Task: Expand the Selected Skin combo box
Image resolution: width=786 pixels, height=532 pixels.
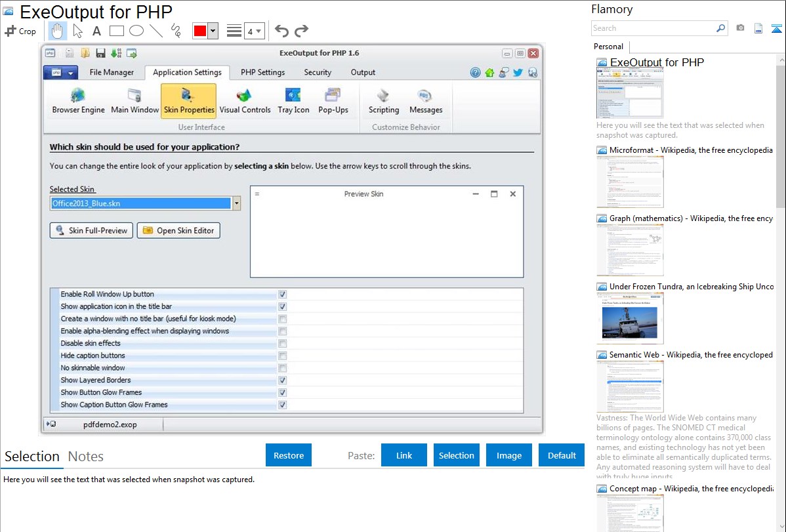Action: (x=237, y=203)
